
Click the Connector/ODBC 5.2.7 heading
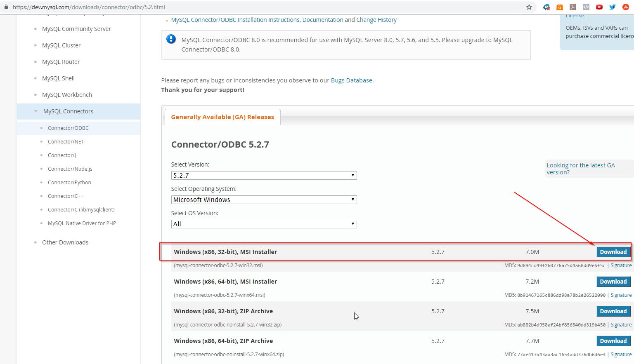[x=220, y=145]
